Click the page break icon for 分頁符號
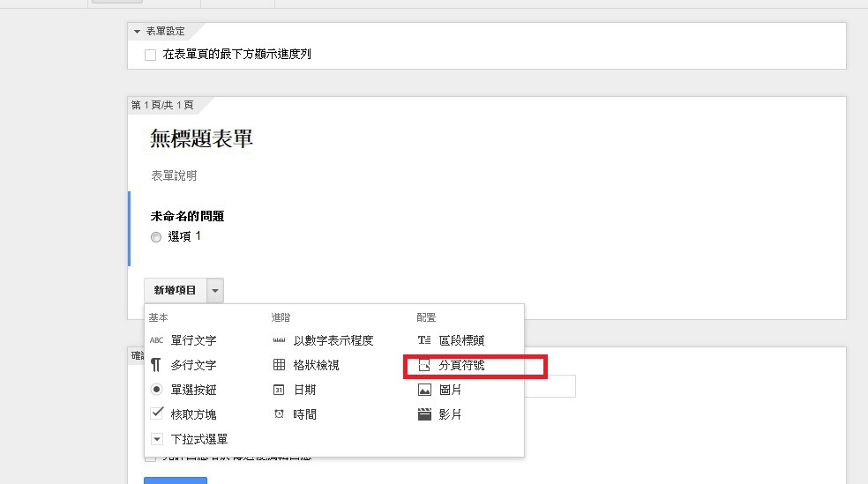 point(424,365)
